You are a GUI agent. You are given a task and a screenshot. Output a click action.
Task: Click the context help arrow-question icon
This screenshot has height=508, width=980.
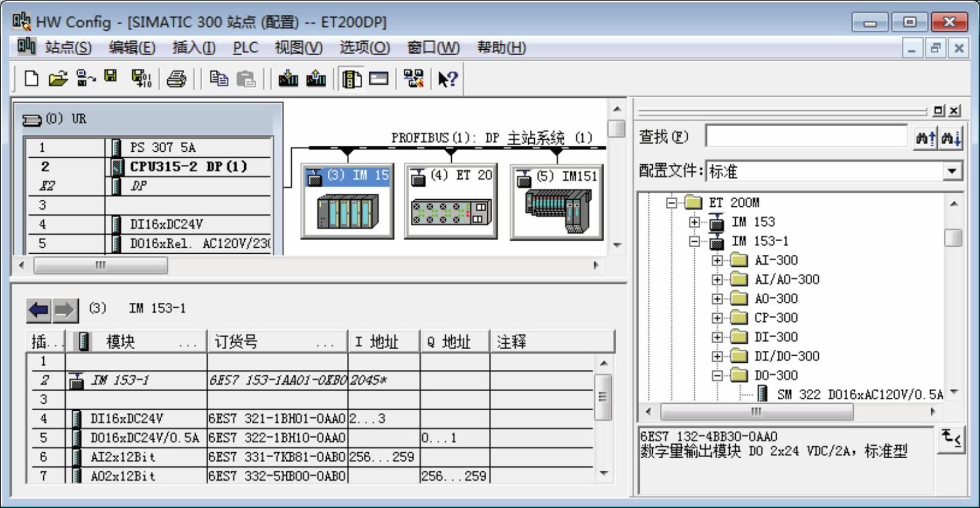click(x=448, y=78)
